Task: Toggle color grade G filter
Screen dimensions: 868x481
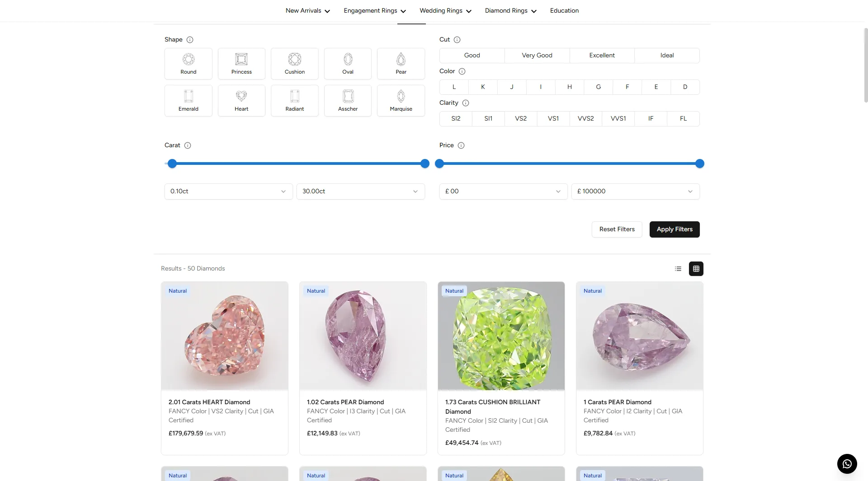Action: pyautogui.click(x=598, y=87)
